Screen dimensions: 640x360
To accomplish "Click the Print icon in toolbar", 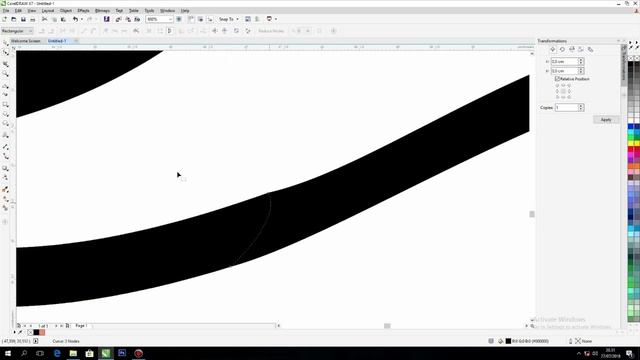I will click(33, 19).
